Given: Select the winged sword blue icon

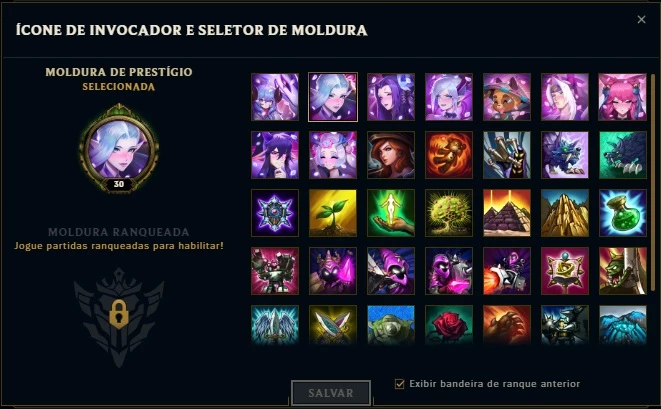Looking at the screenshot, I should click(x=275, y=325).
